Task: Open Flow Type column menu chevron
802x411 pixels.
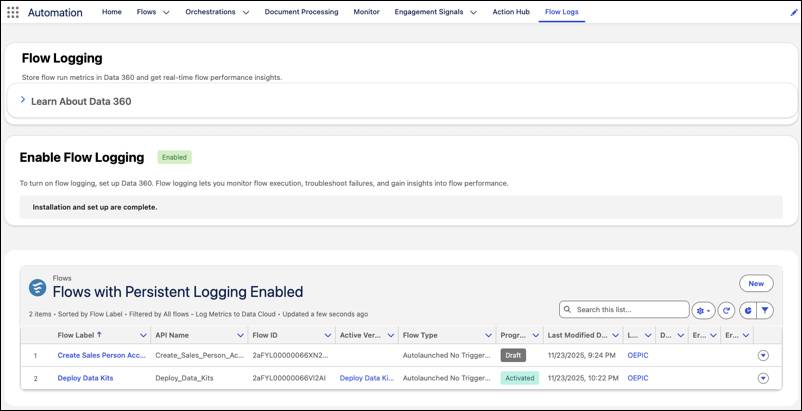Action: click(x=488, y=335)
